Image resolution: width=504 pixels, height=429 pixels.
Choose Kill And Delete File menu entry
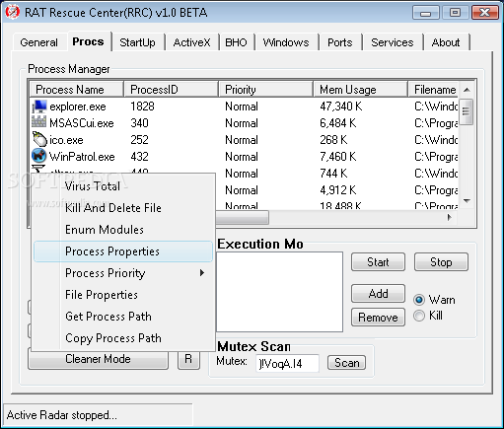click(123, 208)
